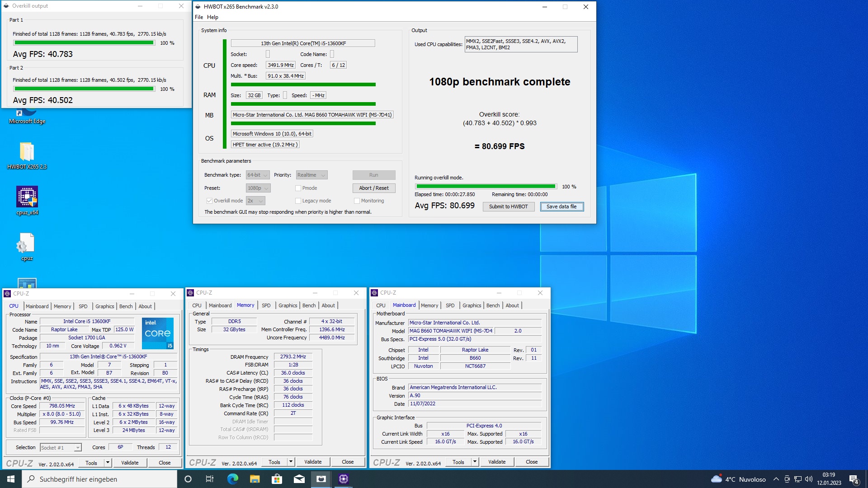Open Cortana circle icon in taskbar
The width and height of the screenshot is (868, 488).
click(x=188, y=479)
